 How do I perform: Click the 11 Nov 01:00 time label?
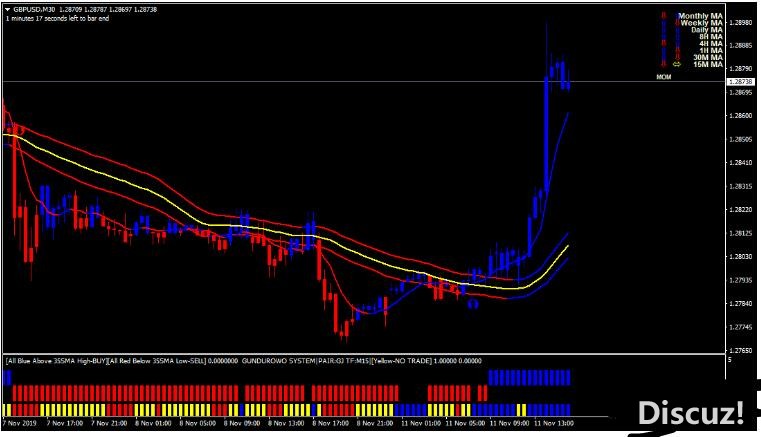pos(421,423)
